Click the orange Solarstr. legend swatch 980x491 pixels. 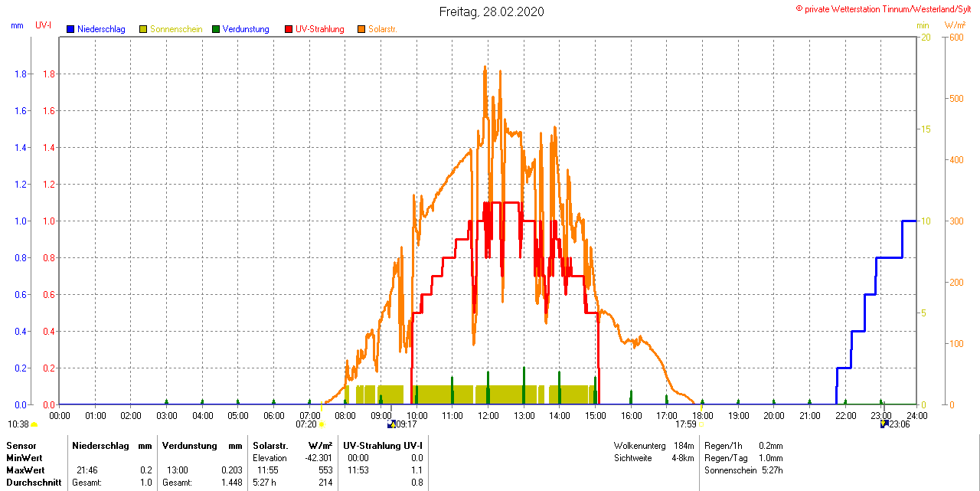pos(361,29)
